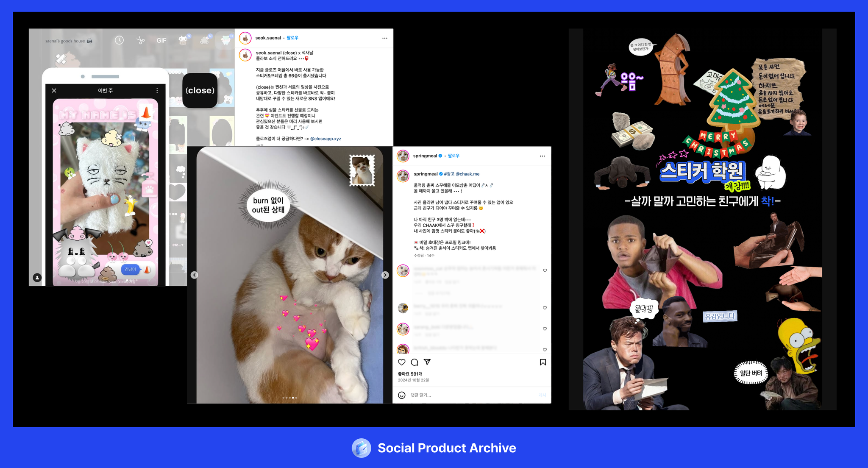Open more options on springmeal post
This screenshot has width=868, height=468.
coord(542,156)
